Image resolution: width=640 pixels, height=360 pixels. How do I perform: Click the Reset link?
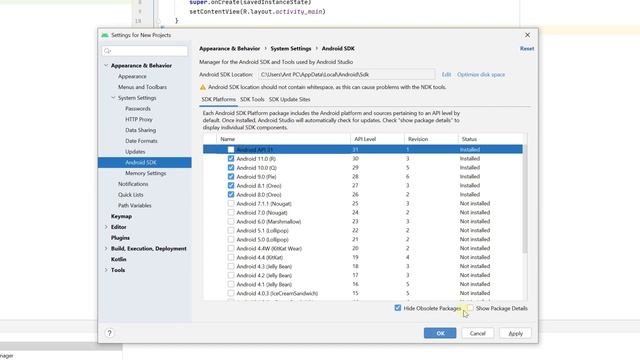pyautogui.click(x=527, y=49)
